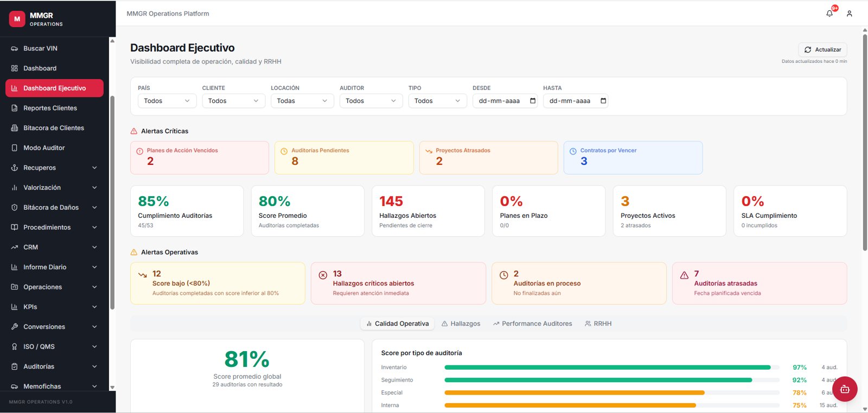
Task: Click the Alertas Operativas warning triangle icon
Action: point(134,253)
